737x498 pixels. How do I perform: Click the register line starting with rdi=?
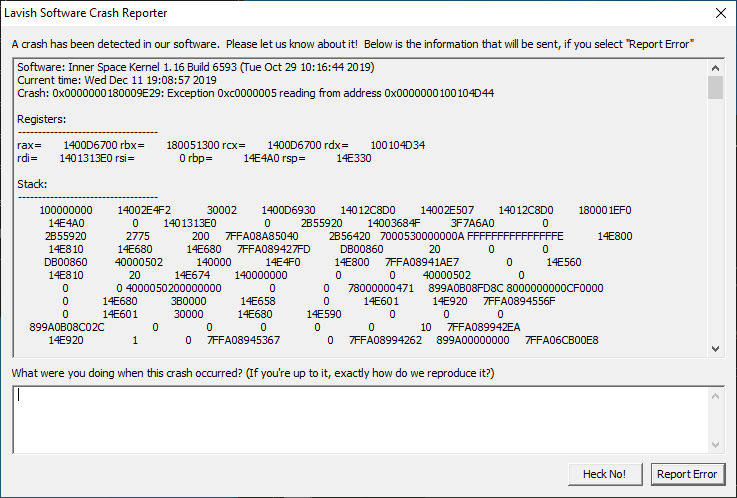[194, 158]
